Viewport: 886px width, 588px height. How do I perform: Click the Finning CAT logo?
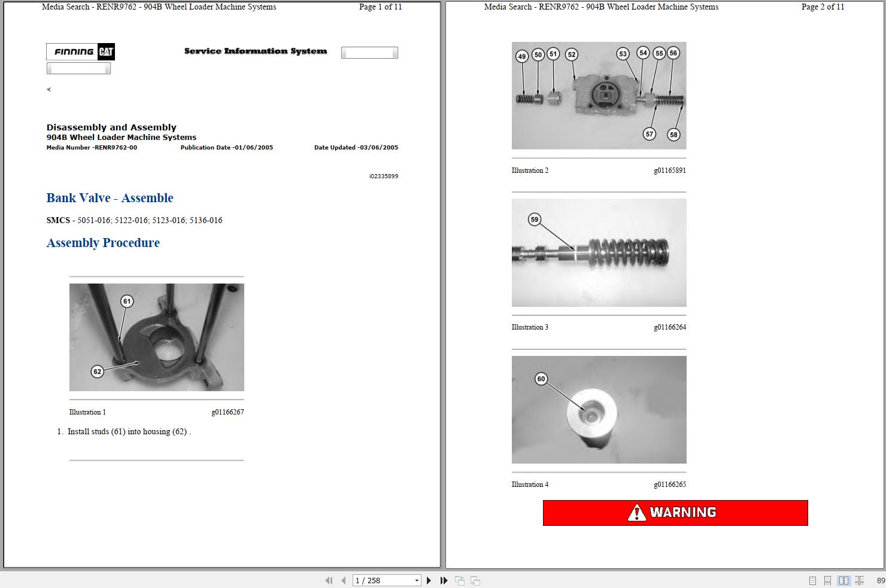[81, 52]
